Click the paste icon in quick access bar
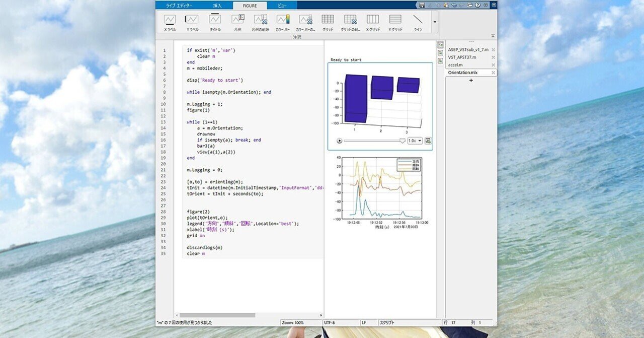 point(446,5)
